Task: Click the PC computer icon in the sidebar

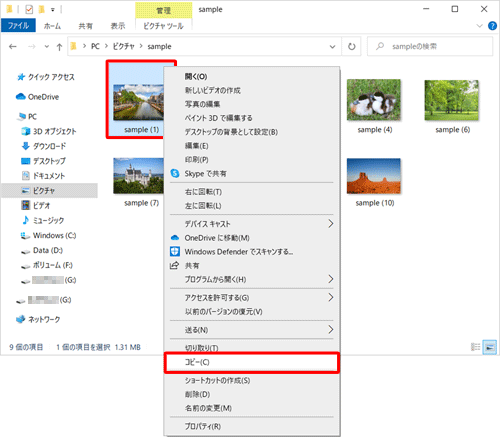Action: pos(22,116)
